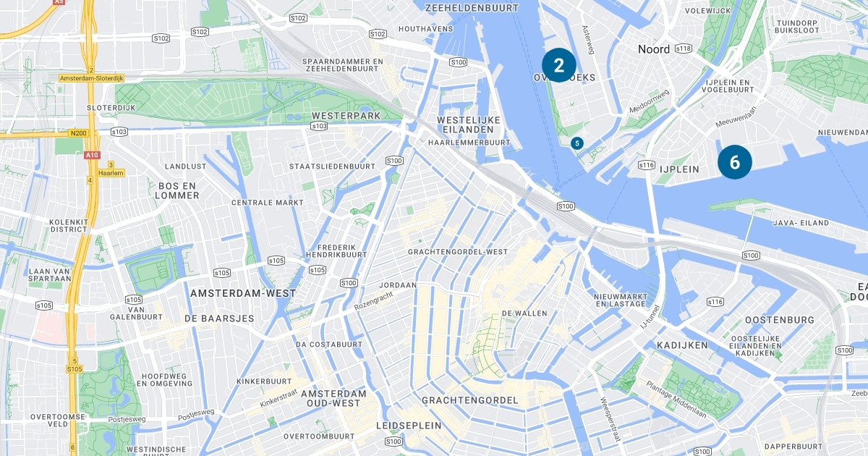
Task: Click the s116 shield near Oostenburg
Action: pos(715,302)
